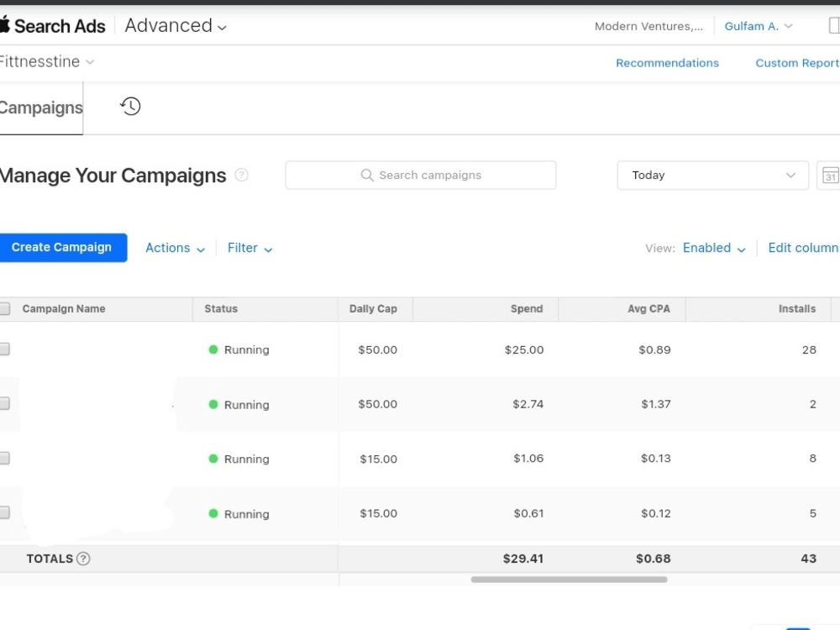Open the Advanced product dropdown
The image size is (840, 630).
176,26
